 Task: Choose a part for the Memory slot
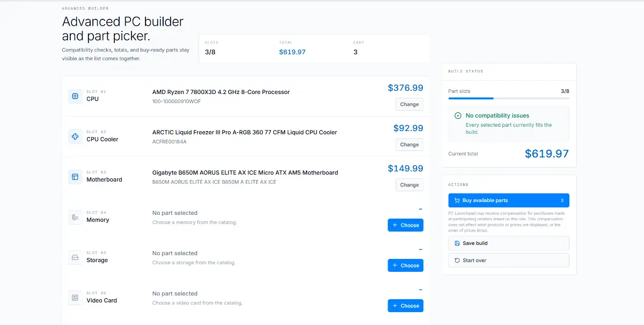[x=406, y=225]
